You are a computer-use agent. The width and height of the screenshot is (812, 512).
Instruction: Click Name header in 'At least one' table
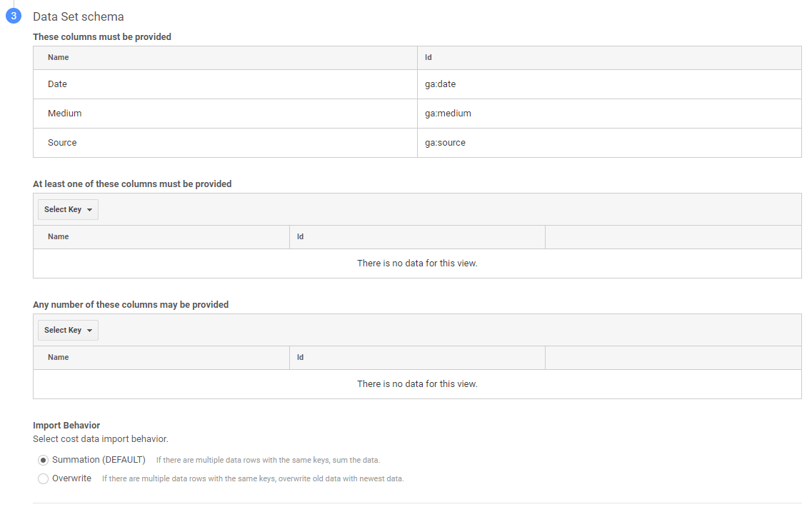click(x=58, y=236)
